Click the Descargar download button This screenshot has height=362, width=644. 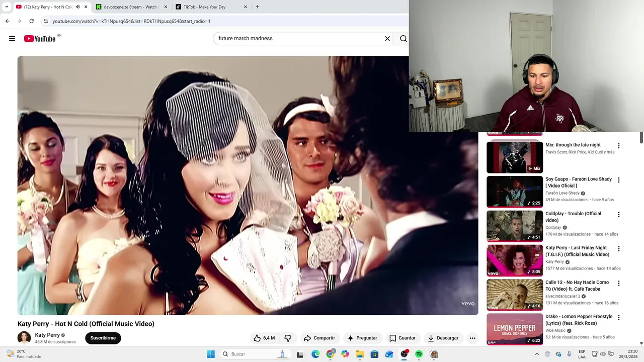point(443,338)
